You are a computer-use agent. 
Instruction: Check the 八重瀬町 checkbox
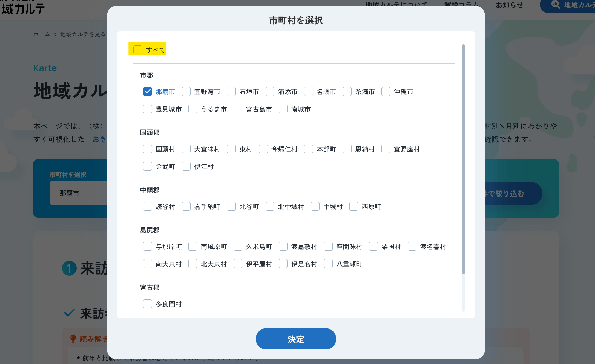328,264
